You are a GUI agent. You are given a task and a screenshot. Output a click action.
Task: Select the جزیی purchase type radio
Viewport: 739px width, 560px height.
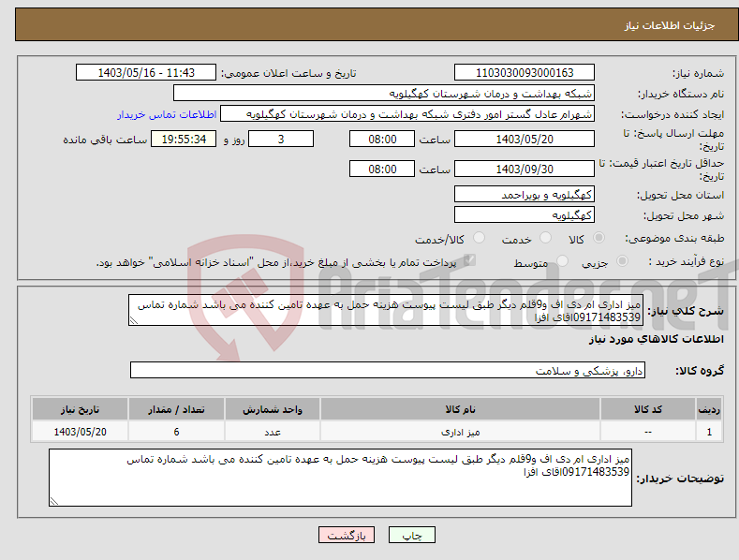tap(622, 261)
